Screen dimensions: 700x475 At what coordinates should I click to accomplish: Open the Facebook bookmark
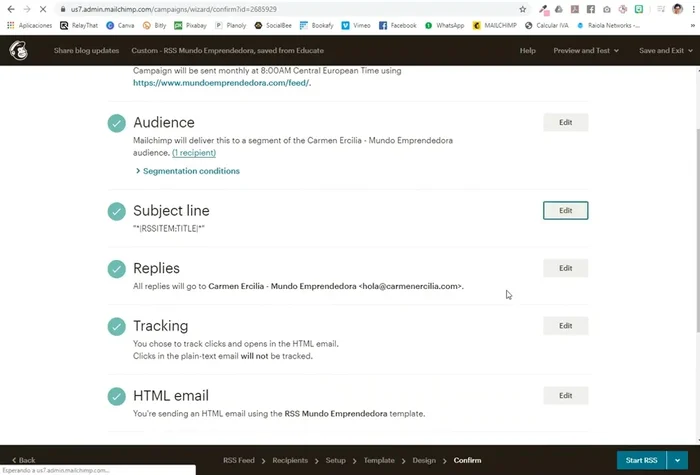(397, 25)
